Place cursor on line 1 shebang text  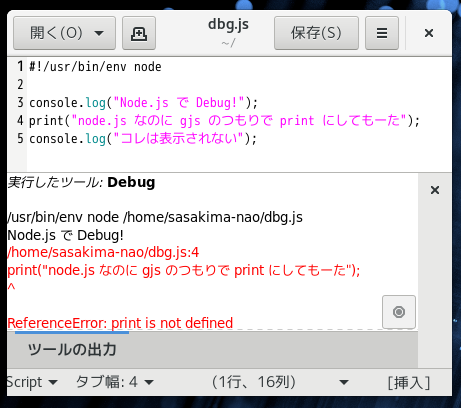(x=95, y=67)
